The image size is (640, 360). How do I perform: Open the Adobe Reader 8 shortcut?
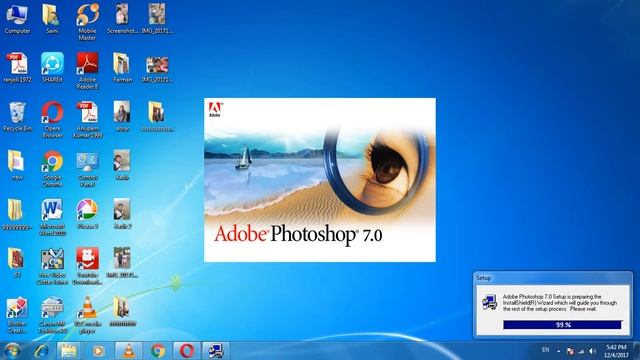[87, 71]
